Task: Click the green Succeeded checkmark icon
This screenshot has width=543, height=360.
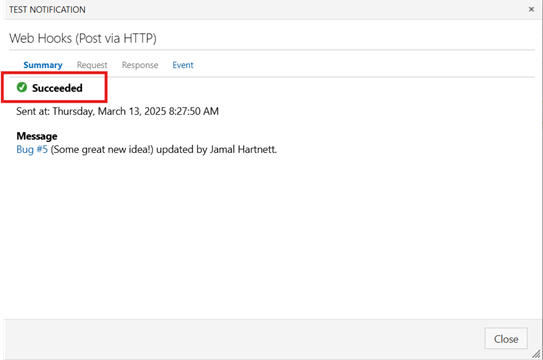Action: point(22,87)
